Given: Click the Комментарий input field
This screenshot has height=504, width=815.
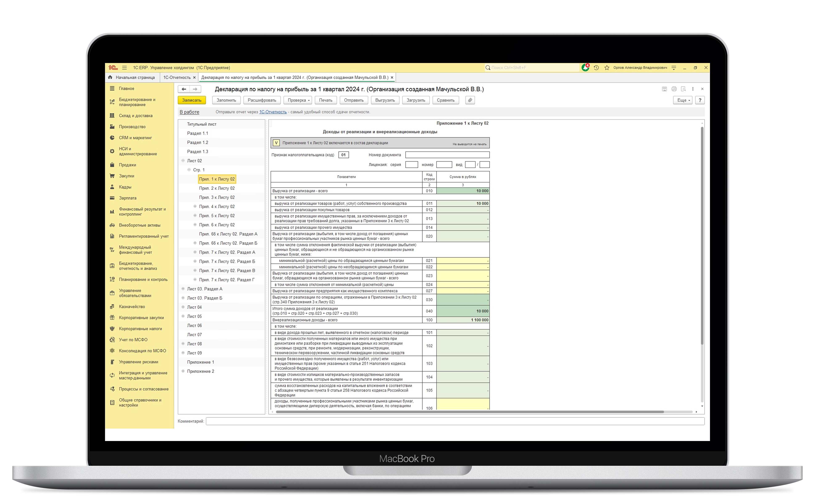Looking at the screenshot, I should [455, 421].
